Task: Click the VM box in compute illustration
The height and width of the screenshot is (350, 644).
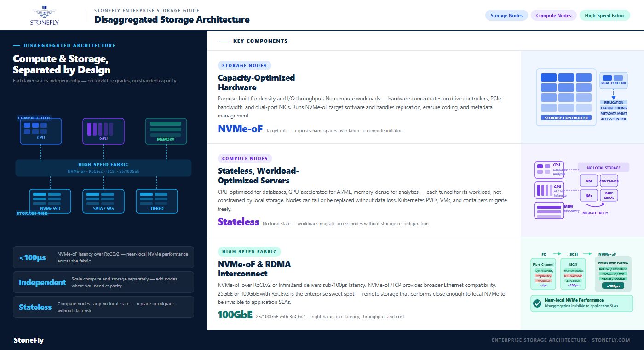Action: [589, 181]
